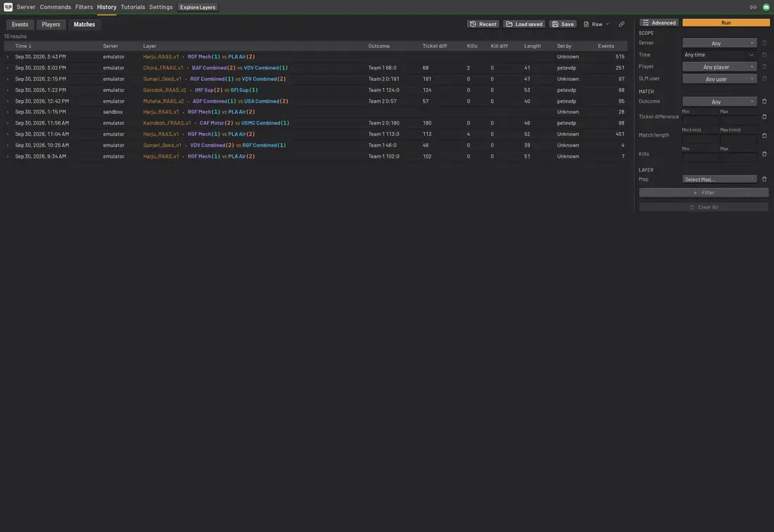This screenshot has width=774, height=532.
Task: Open the Server menu
Action: (x=25, y=7)
